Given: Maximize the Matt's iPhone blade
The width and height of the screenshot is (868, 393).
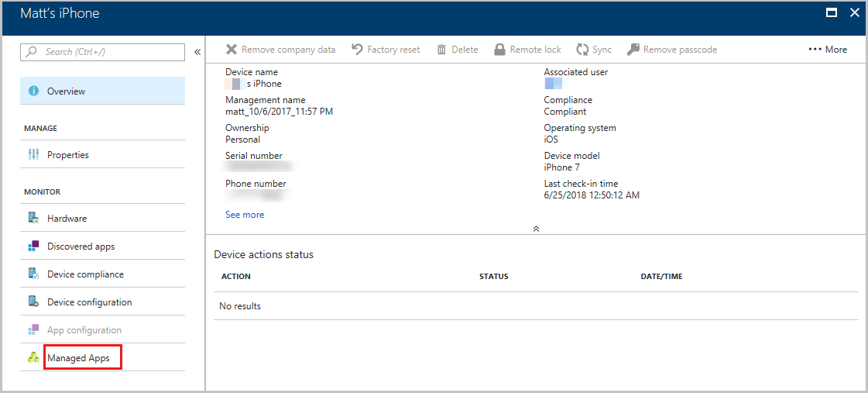Looking at the screenshot, I should 832,12.
